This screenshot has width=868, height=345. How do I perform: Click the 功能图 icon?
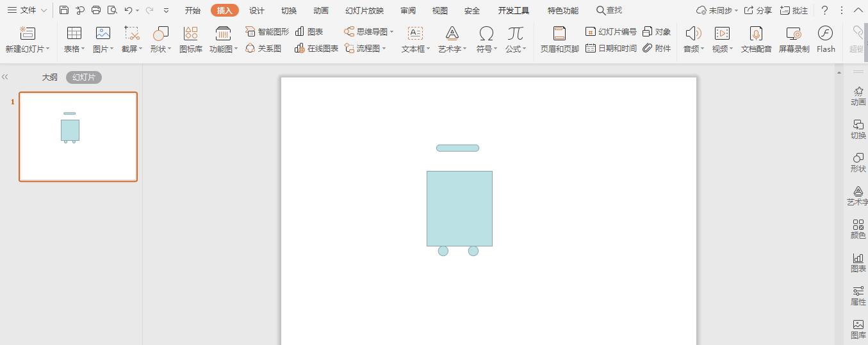point(223,33)
